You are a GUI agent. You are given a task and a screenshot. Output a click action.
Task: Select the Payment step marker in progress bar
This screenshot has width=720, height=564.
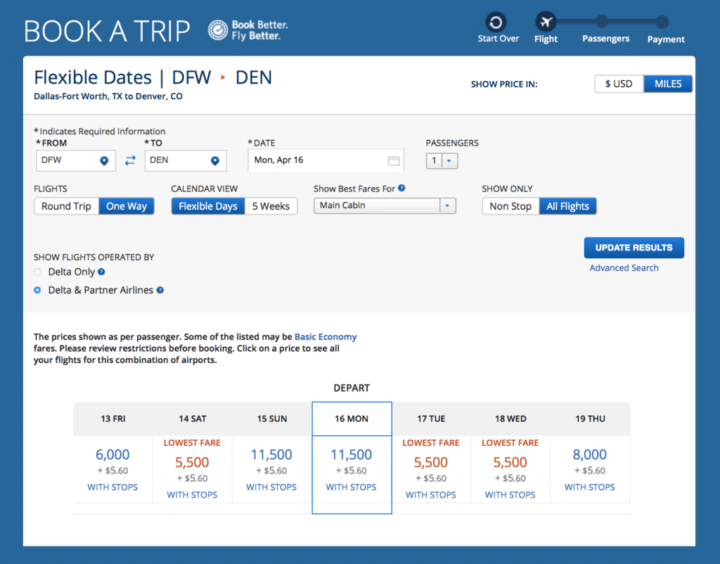coord(662,22)
